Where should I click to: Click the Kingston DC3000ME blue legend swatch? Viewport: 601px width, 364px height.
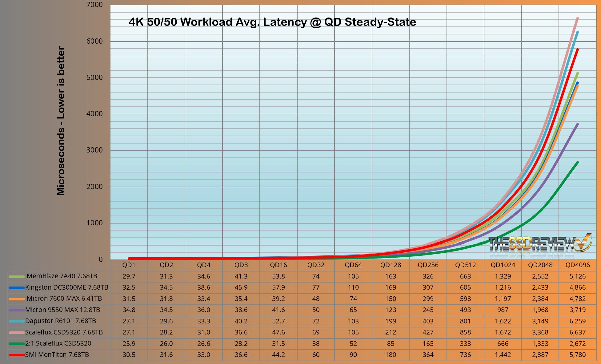(x=17, y=288)
